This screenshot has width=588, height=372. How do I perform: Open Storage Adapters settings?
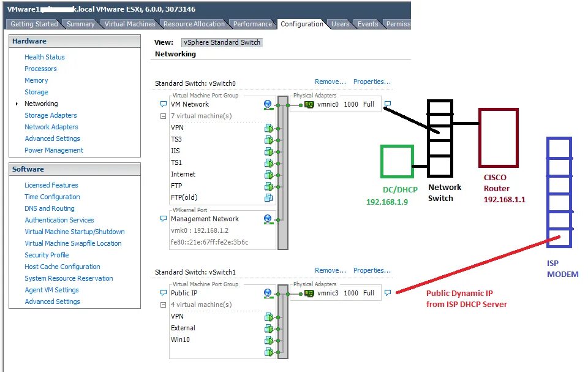[51, 115]
